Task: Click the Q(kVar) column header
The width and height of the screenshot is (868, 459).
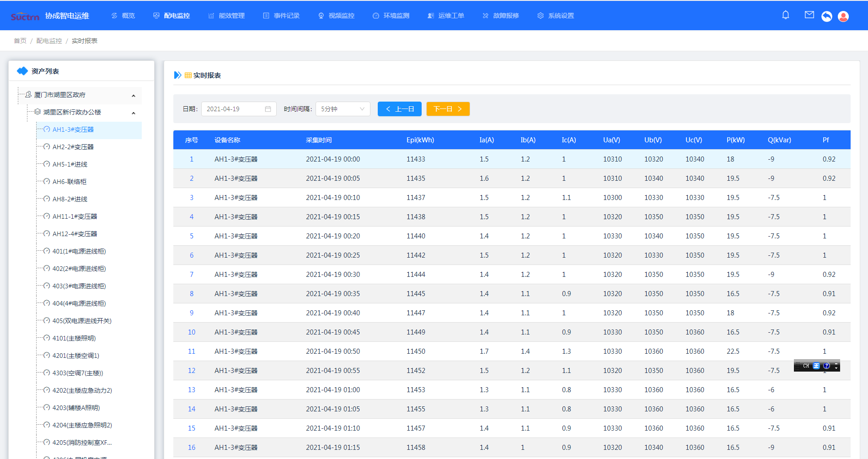Action: (x=779, y=140)
